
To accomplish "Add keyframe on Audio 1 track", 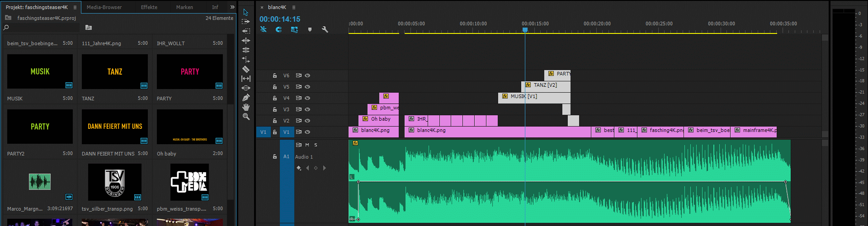I will tap(316, 168).
